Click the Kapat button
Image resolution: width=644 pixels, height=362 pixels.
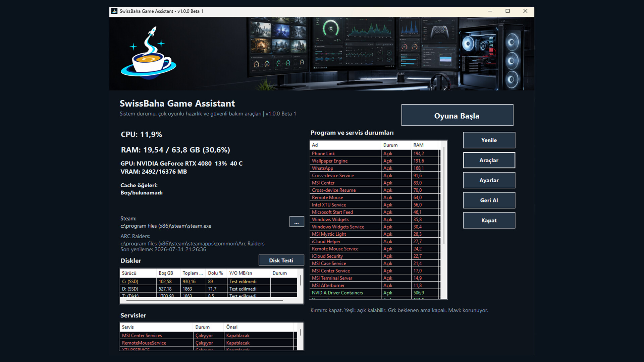click(x=489, y=221)
